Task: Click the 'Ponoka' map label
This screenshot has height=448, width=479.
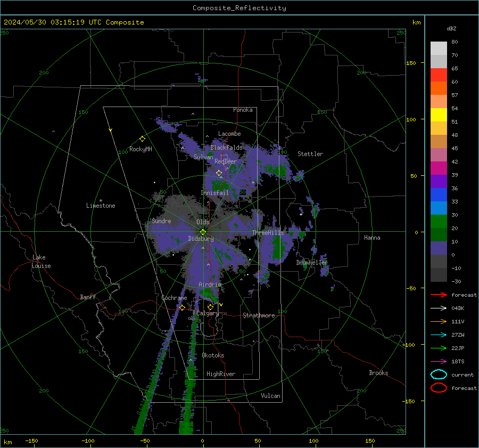Action: pyautogui.click(x=243, y=110)
